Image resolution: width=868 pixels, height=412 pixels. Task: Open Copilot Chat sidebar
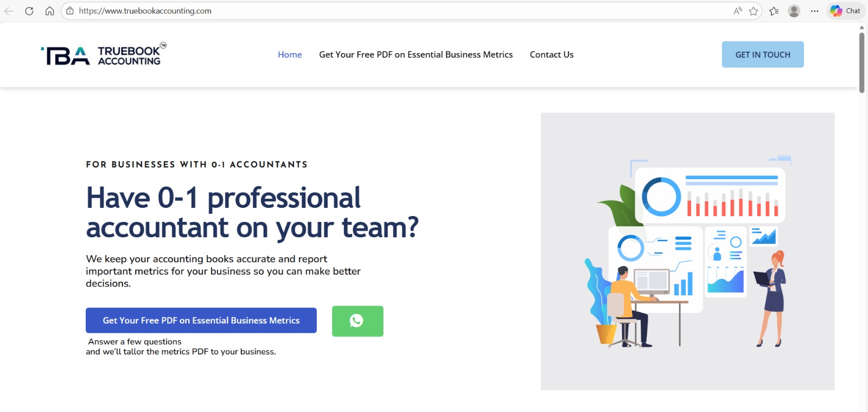[845, 11]
